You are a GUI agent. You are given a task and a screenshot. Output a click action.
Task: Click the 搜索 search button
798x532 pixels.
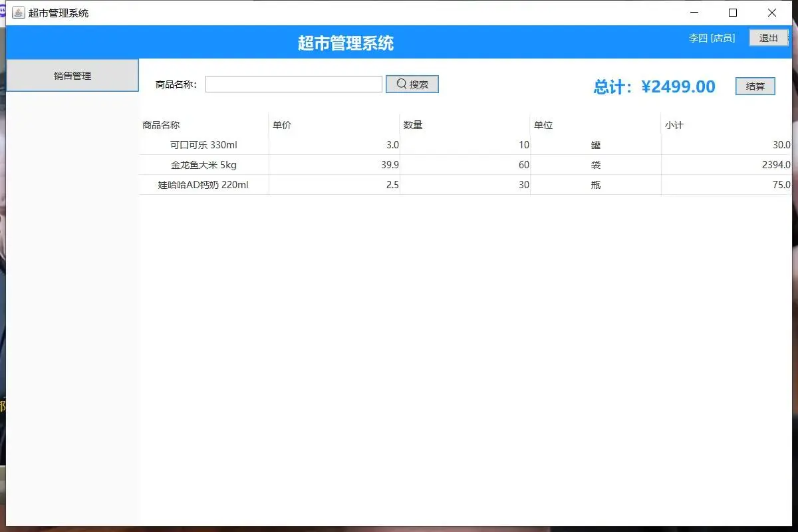click(x=412, y=83)
